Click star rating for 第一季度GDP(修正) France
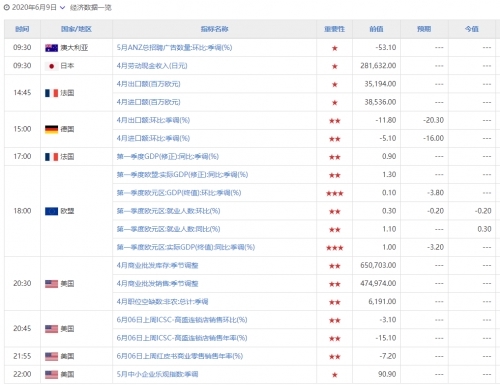Screen dimensions: 500x385 (335, 157)
